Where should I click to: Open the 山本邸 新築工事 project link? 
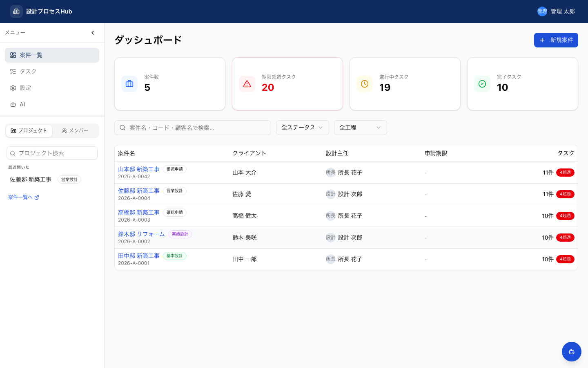pyautogui.click(x=138, y=169)
